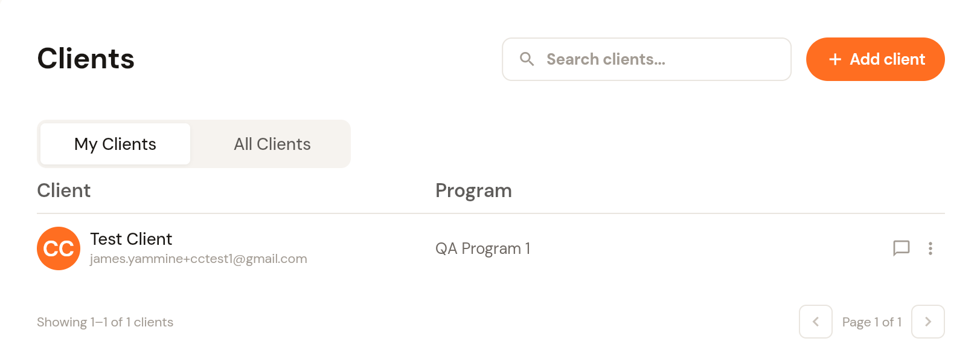Click the plus icon on Add client

pyautogui.click(x=835, y=59)
